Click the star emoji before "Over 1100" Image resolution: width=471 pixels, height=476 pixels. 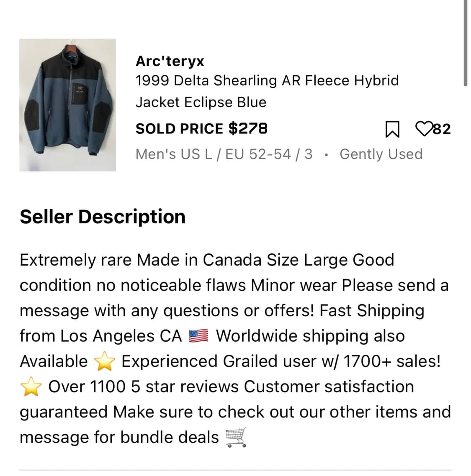click(x=31, y=387)
